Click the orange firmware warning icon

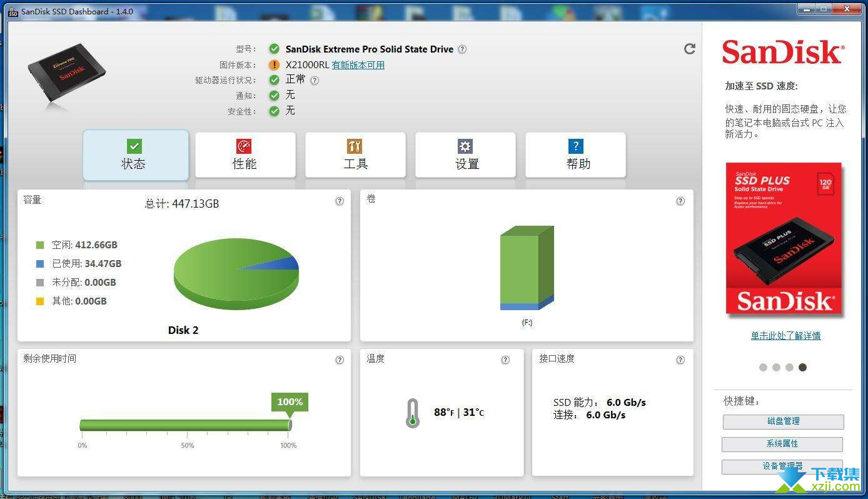tap(274, 64)
